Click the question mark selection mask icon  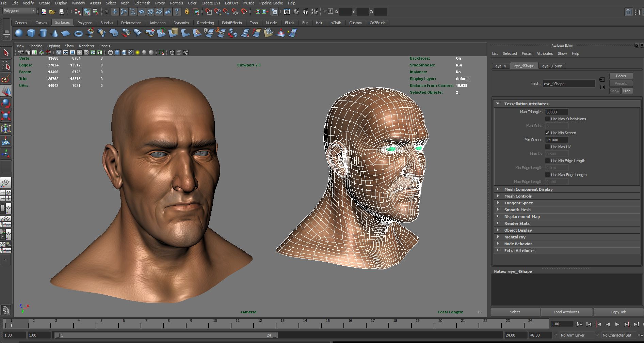point(177,12)
